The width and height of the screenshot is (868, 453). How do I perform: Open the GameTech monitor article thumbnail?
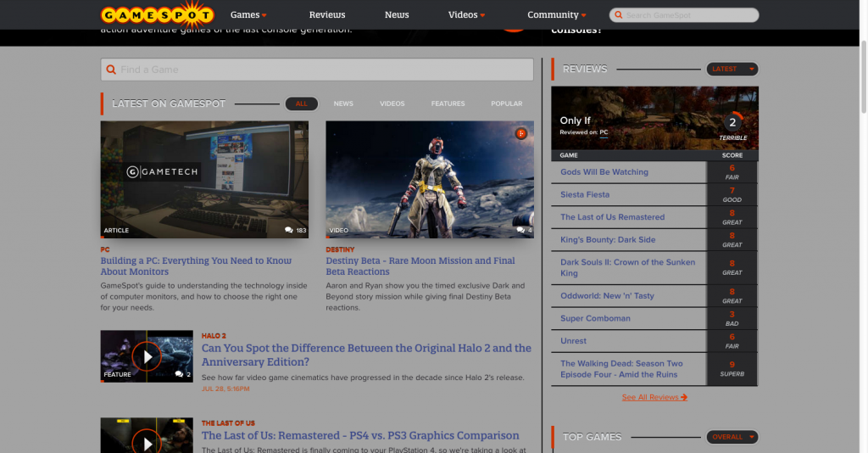point(204,180)
